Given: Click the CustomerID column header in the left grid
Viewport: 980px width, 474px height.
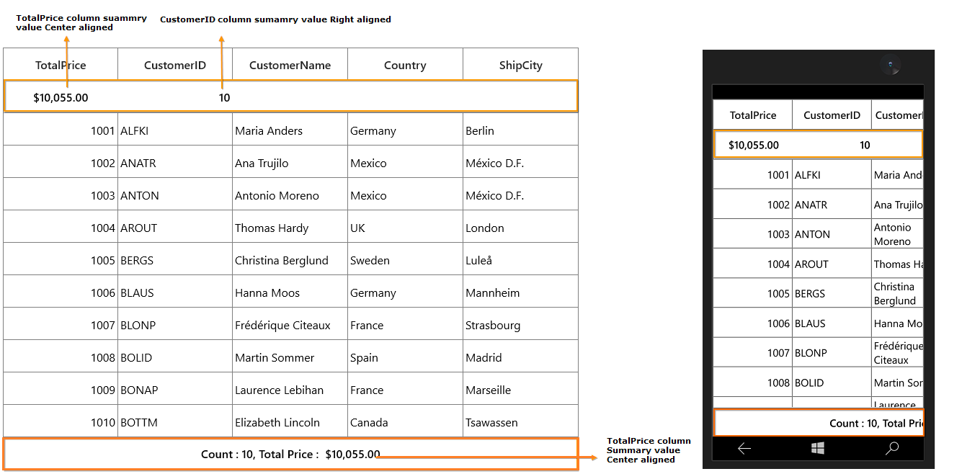Looking at the screenshot, I should [x=175, y=65].
